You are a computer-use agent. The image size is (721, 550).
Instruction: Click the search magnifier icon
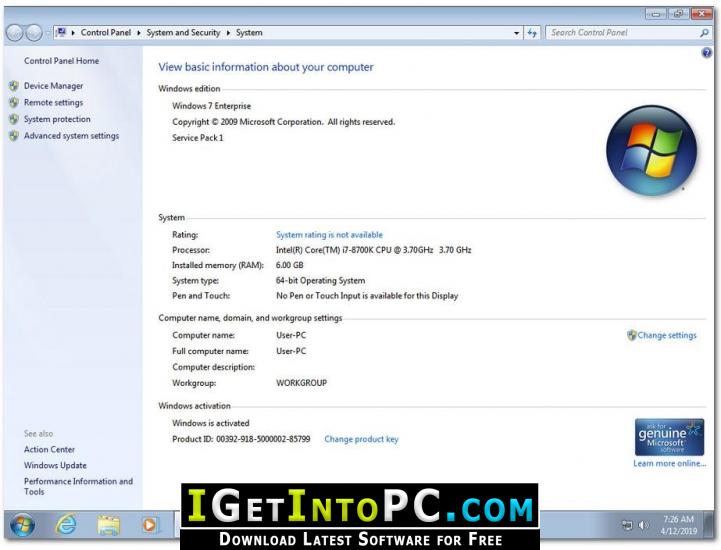[704, 33]
